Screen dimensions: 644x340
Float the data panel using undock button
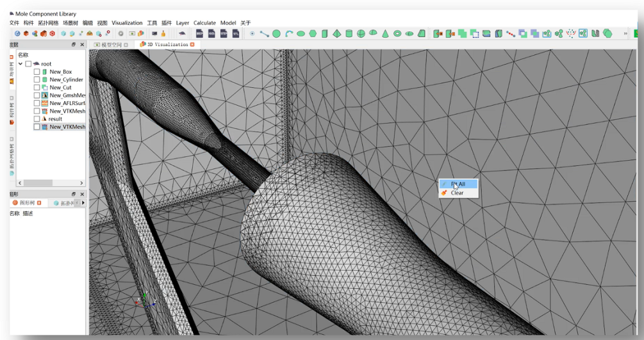click(74, 44)
